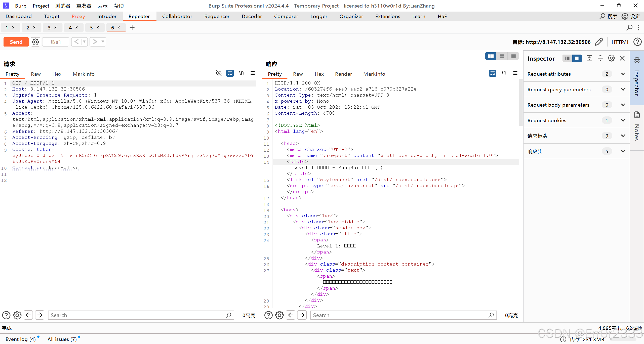Open the response Render tab

[x=343, y=74]
